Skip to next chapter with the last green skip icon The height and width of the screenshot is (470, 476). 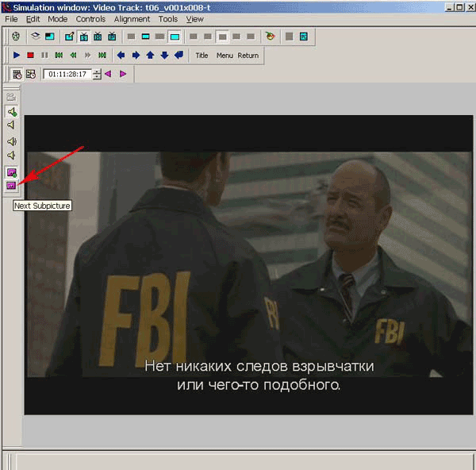point(102,56)
